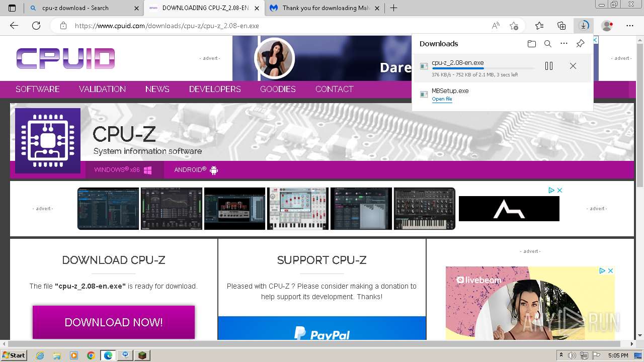This screenshot has width=644, height=362.
Task: Open the CONTACT menu item
Action: click(334, 89)
